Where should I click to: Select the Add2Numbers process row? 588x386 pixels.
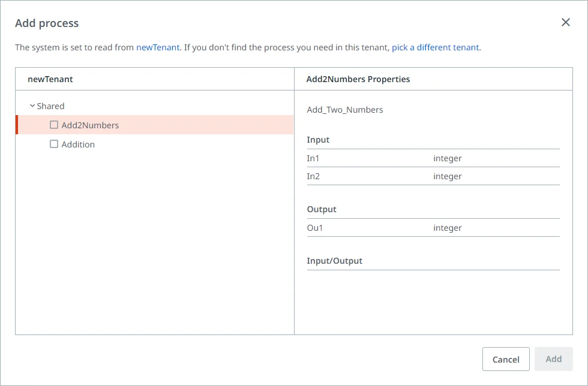[x=155, y=125]
